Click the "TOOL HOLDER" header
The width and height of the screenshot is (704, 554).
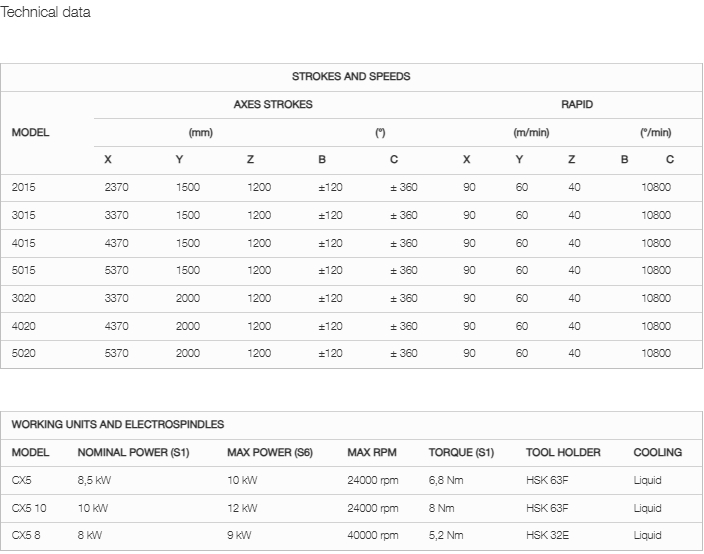[563, 452]
